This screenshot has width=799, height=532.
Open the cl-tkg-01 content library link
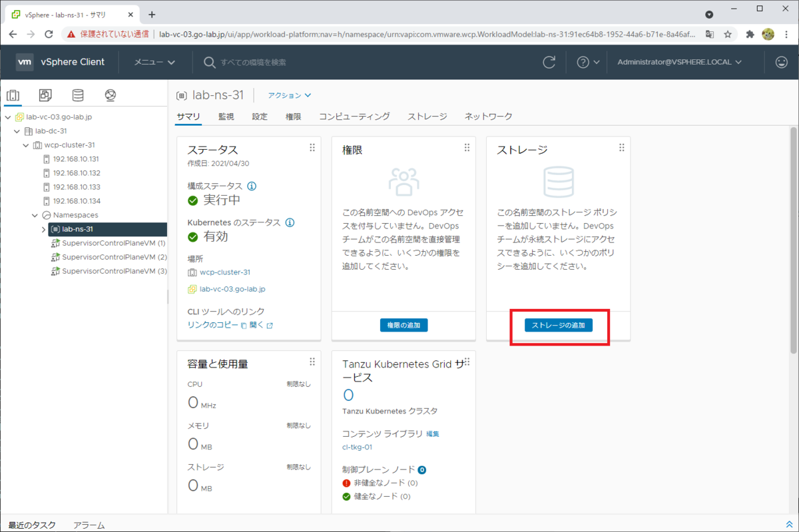point(357,447)
